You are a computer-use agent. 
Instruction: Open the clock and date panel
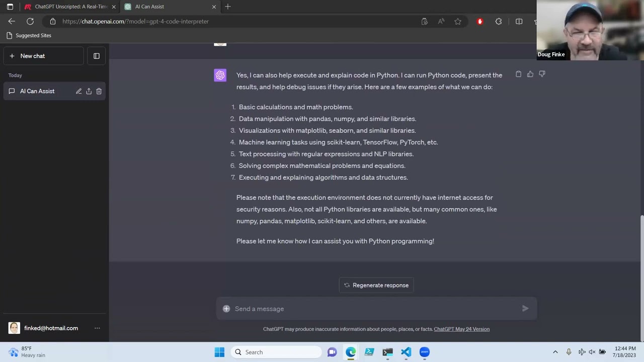pyautogui.click(x=624, y=352)
